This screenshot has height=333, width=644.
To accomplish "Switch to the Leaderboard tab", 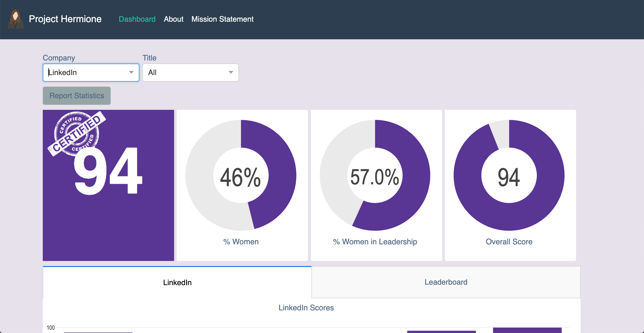I will (446, 282).
